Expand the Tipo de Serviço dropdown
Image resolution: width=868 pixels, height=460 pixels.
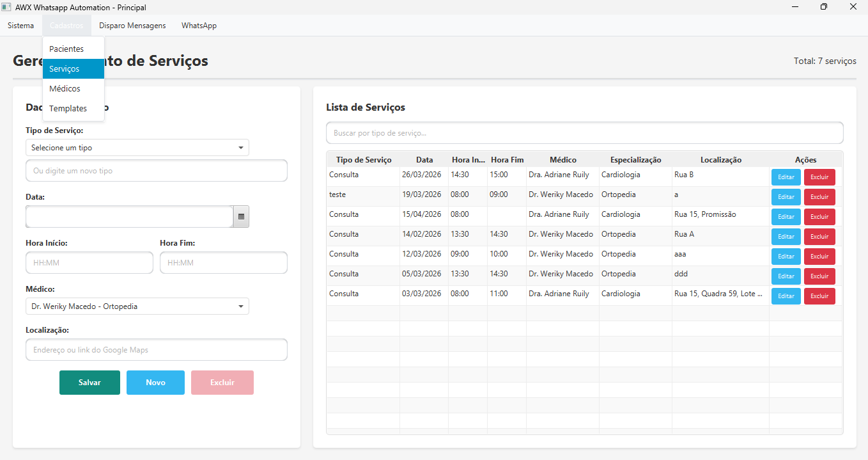pyautogui.click(x=137, y=148)
